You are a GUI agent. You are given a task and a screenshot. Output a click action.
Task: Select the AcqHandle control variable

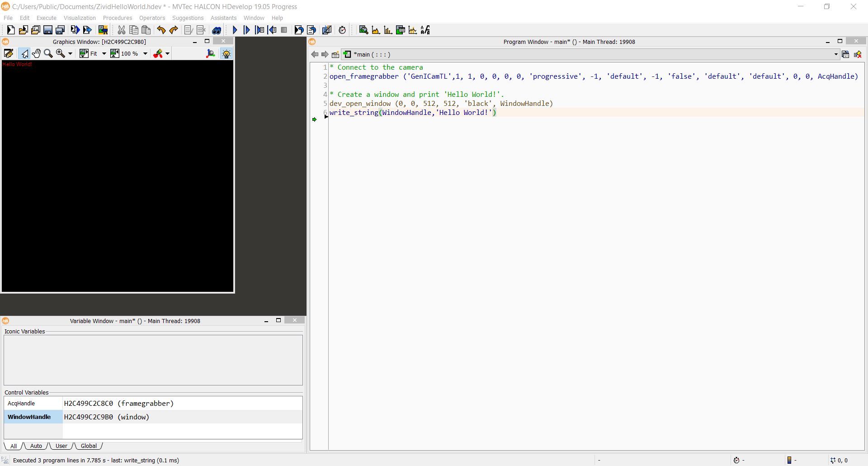click(x=21, y=404)
